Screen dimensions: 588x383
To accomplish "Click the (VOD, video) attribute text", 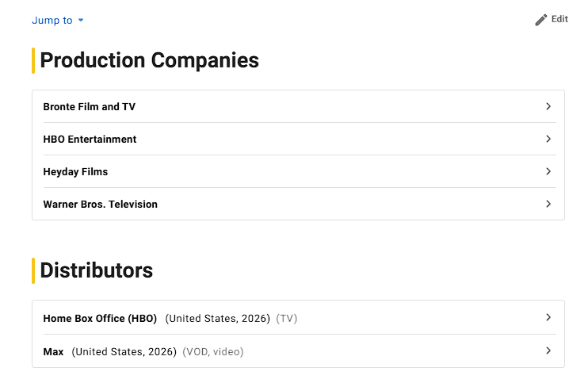I will [213, 352].
